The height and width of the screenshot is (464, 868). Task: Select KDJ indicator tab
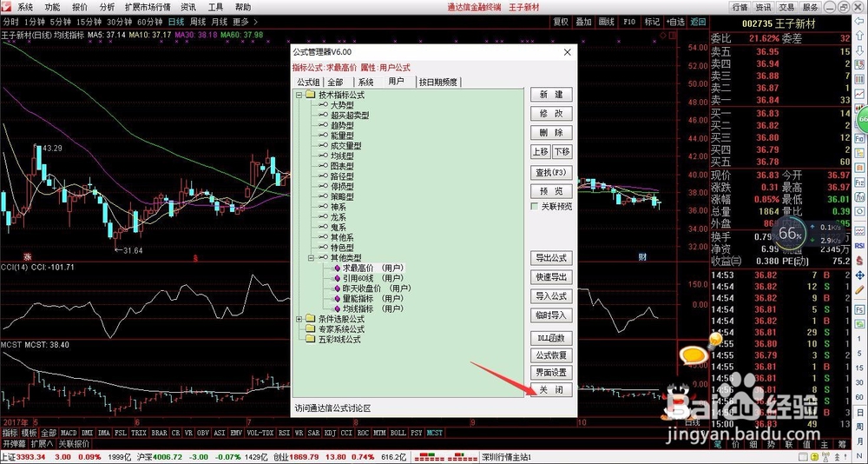pyautogui.click(x=329, y=433)
